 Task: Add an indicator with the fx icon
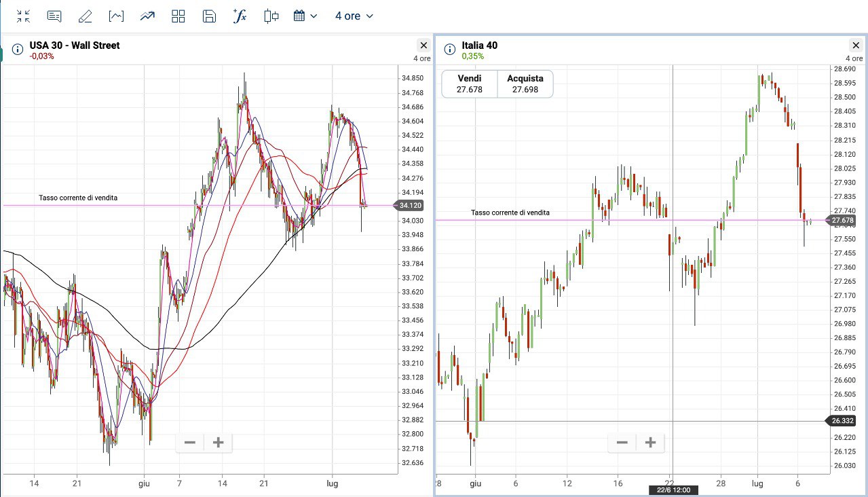coord(240,16)
